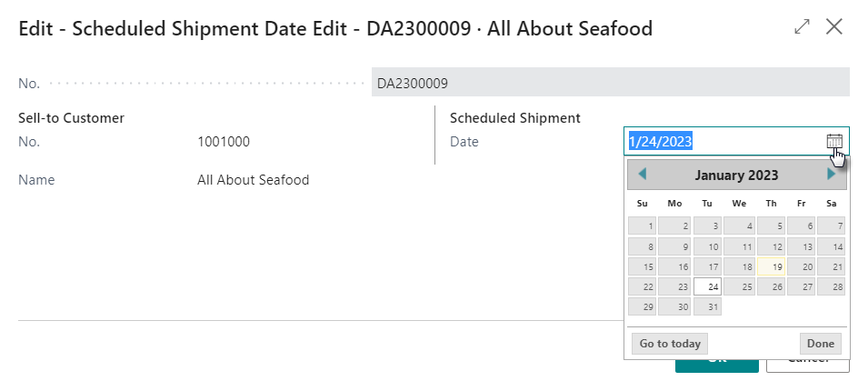Go to next month arrow
Screen dimensions: 868x391
click(831, 175)
